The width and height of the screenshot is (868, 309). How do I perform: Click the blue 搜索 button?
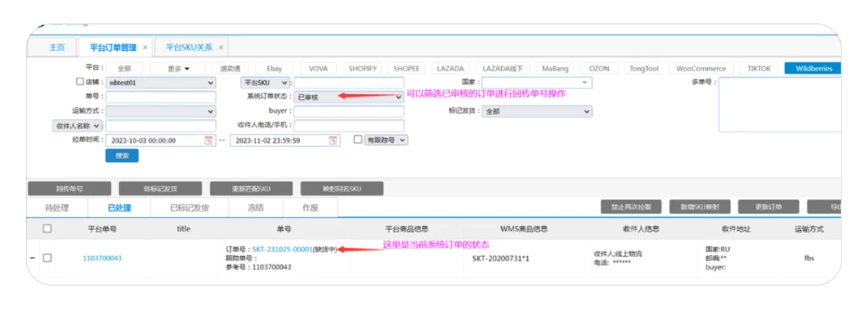pos(122,156)
